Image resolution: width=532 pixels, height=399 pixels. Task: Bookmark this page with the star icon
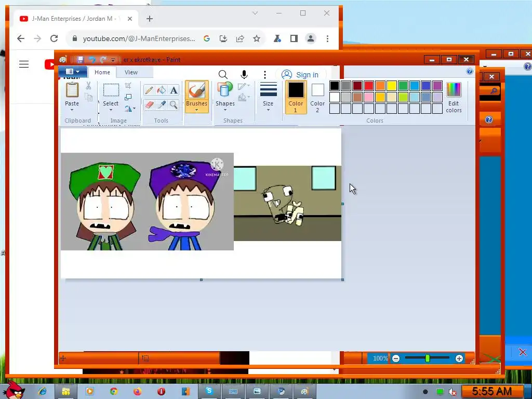tap(257, 38)
